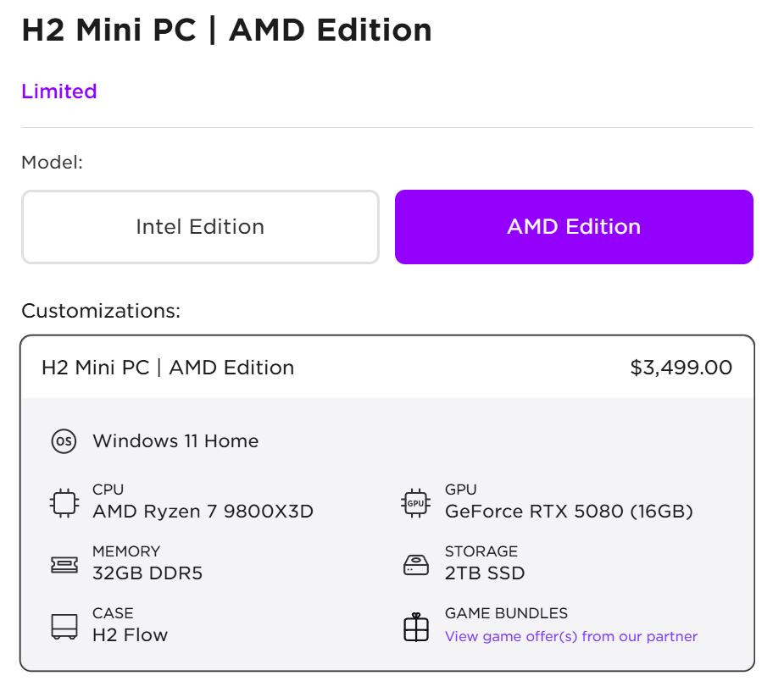
Task: Click the H2 Mini PC | AMD Edition customization header
Action: (168, 368)
